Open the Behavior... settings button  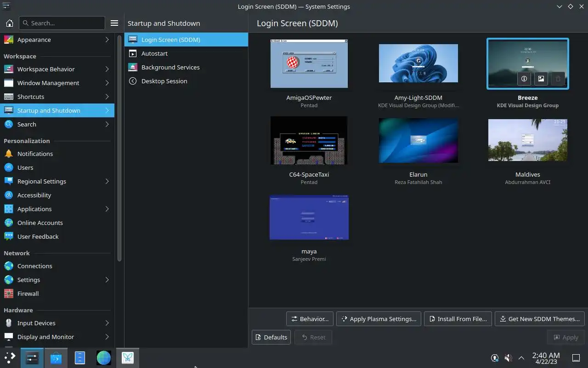point(310,319)
